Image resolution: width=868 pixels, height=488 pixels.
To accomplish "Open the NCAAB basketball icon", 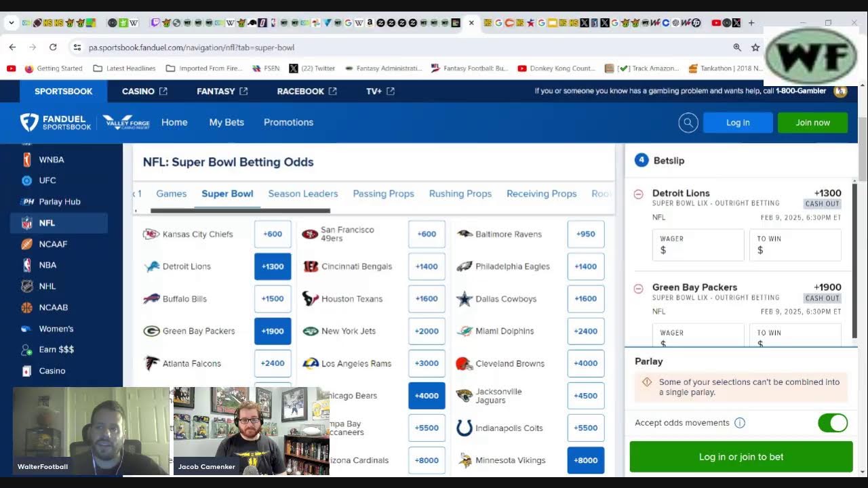I will tap(27, 308).
